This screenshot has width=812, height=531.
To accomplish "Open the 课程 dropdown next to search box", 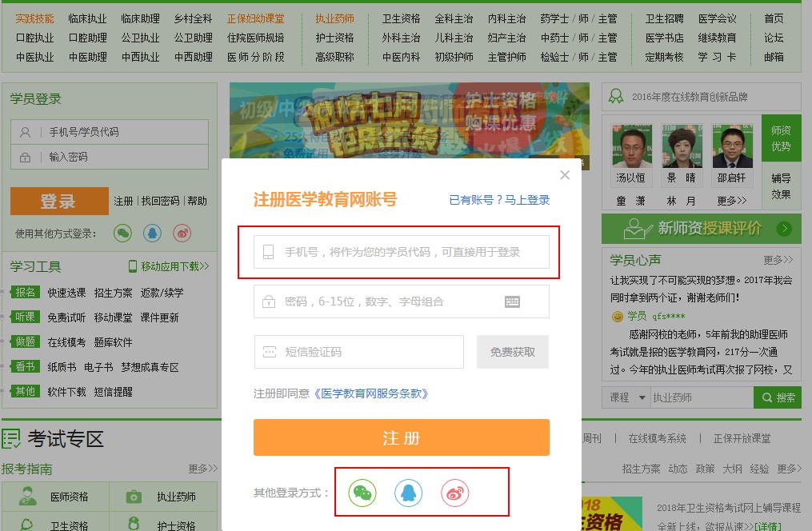I will 625,397.
